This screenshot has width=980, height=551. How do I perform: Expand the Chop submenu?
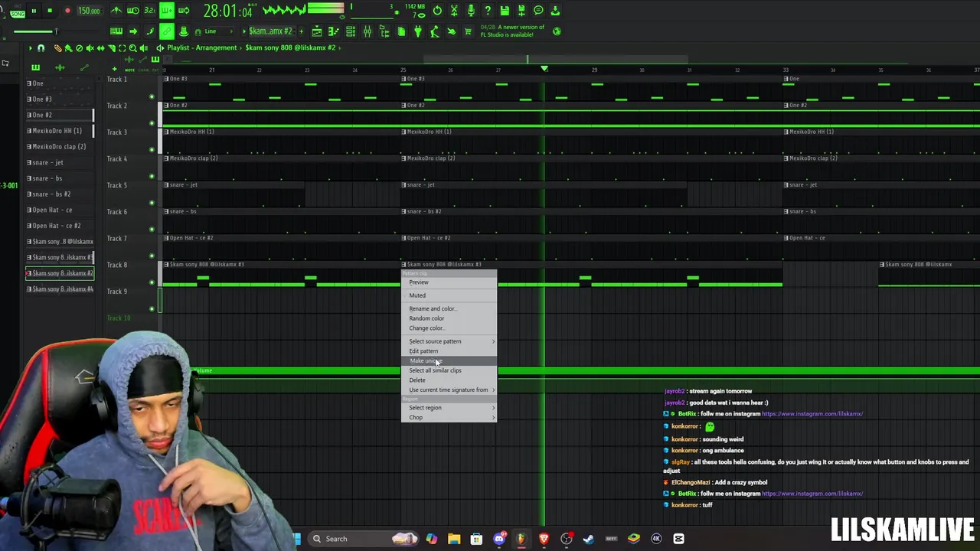coord(449,418)
